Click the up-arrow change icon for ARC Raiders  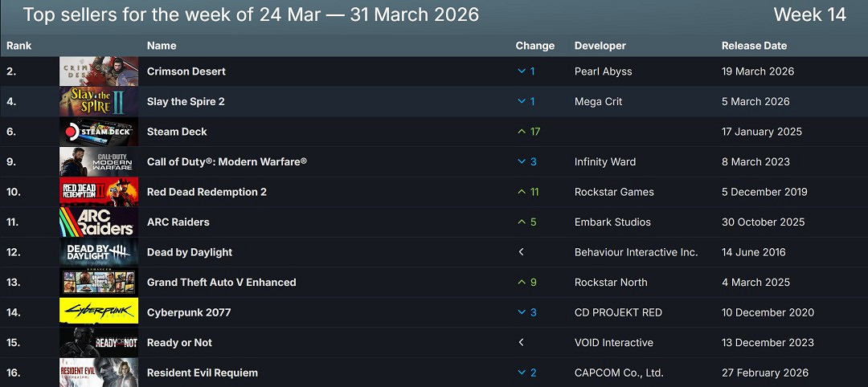point(521,222)
